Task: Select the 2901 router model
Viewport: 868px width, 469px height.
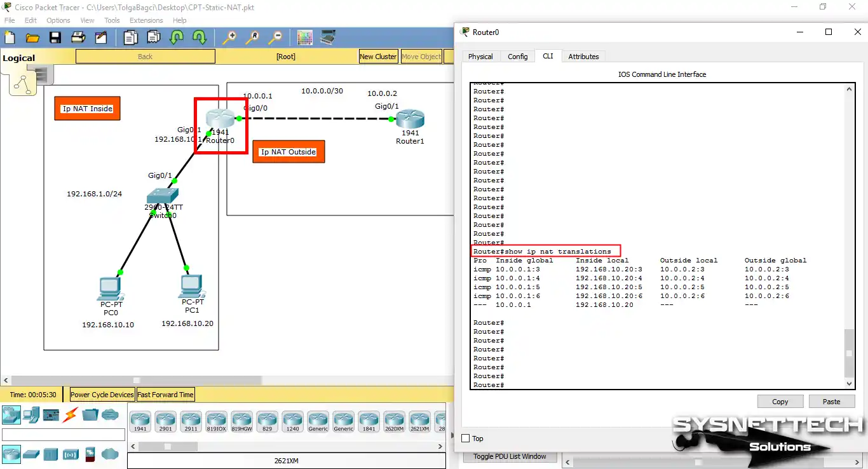Action: (166, 421)
